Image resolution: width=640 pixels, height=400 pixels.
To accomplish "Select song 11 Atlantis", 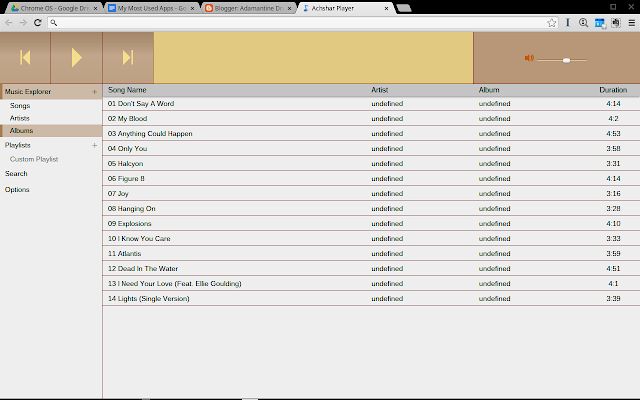I will coord(371,253).
